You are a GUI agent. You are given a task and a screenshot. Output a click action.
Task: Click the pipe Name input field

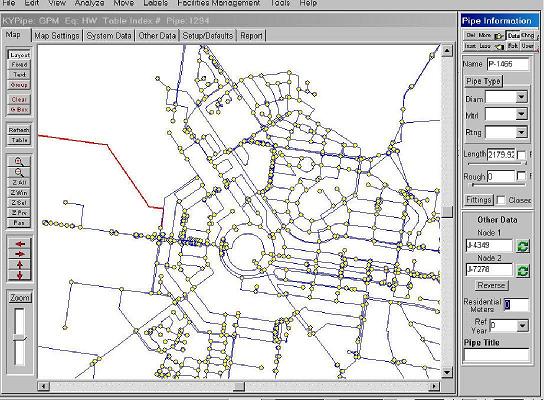(508, 64)
